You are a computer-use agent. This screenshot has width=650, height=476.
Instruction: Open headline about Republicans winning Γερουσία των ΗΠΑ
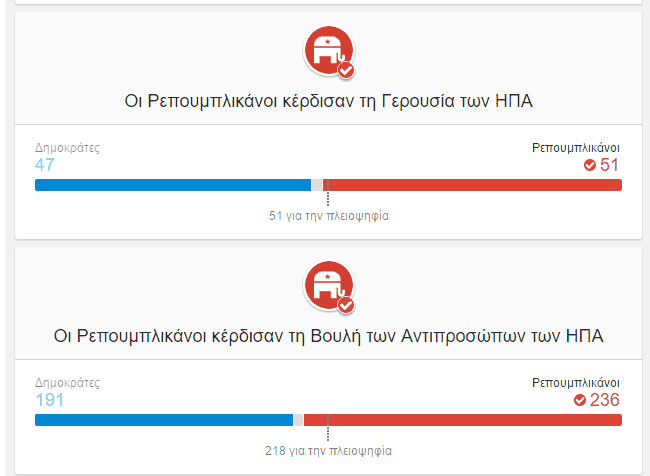(328, 101)
